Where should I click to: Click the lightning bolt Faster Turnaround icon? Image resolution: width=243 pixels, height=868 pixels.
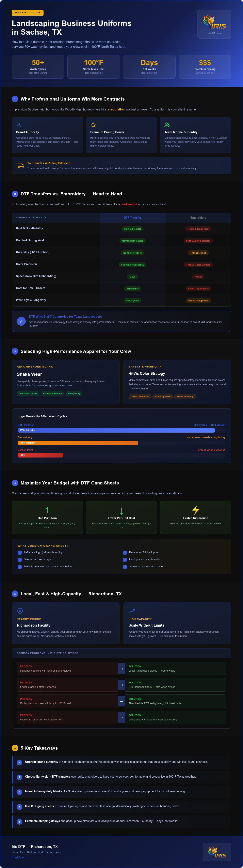[196, 510]
